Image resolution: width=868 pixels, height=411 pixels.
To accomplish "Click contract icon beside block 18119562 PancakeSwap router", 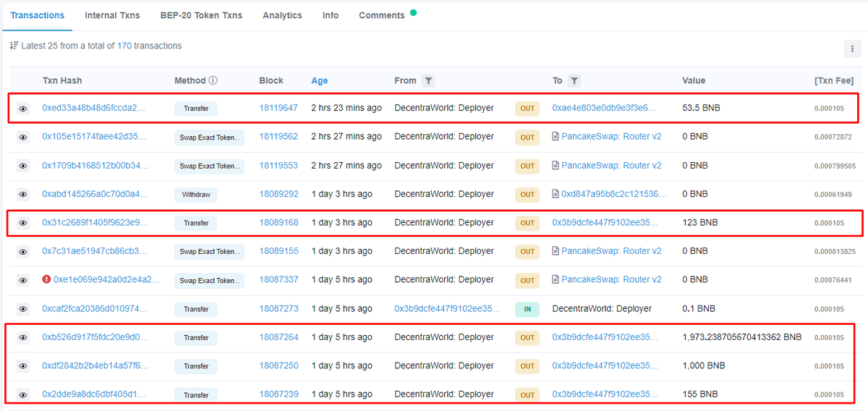I will point(556,137).
